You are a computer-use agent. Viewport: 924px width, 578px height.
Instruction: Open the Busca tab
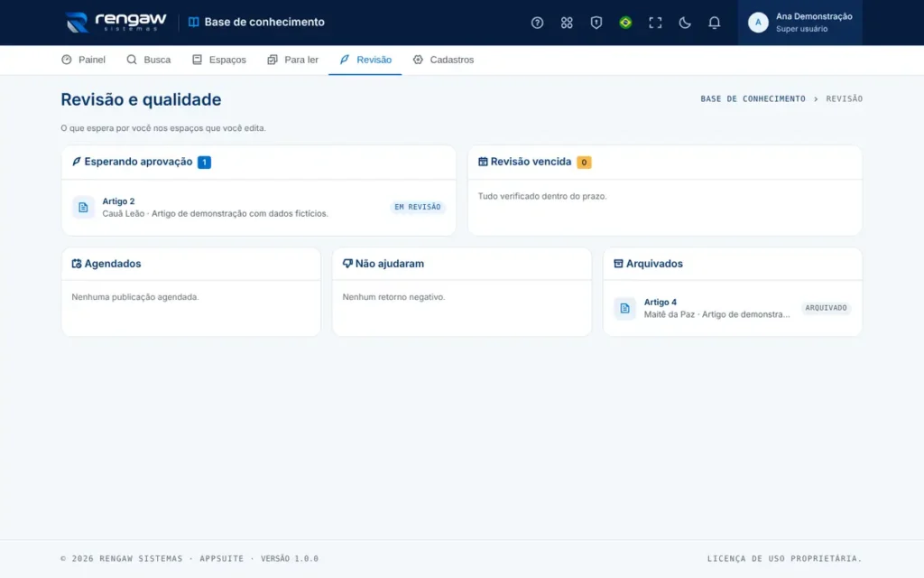point(149,60)
